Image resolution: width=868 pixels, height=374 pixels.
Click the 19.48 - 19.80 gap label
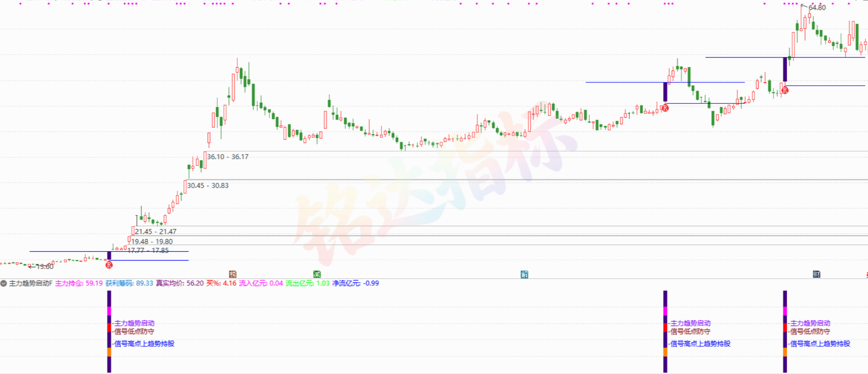(152, 242)
